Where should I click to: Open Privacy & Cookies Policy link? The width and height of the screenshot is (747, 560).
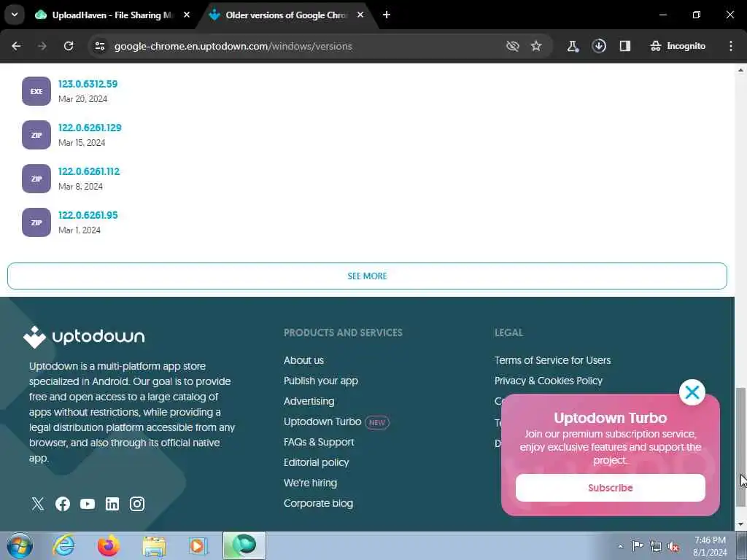pyautogui.click(x=549, y=381)
